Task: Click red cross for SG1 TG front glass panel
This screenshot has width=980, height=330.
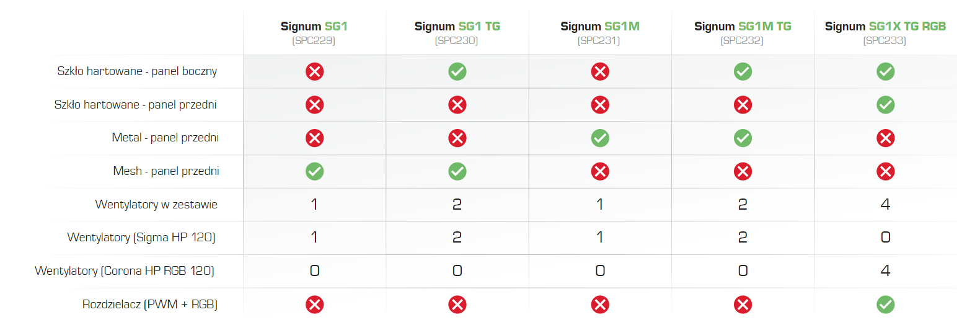Action: click(x=457, y=105)
